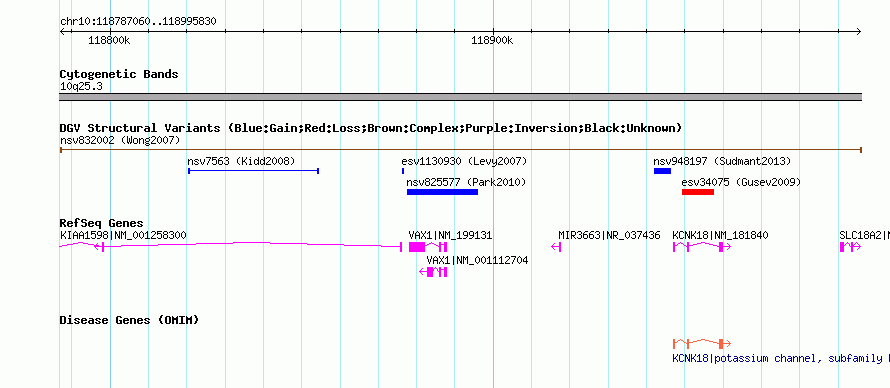Click the blue nsv948197 gain variant bar
The height and width of the screenshot is (388, 890).
[x=662, y=171]
